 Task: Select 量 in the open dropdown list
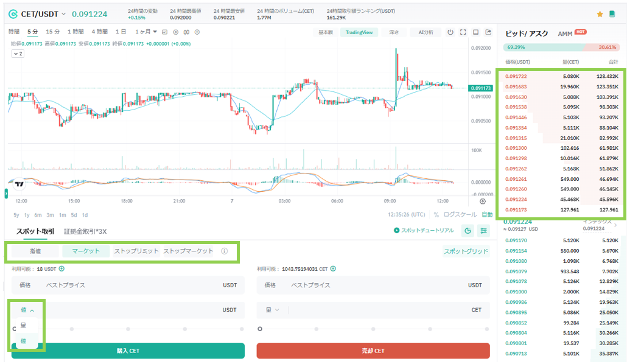click(26, 325)
